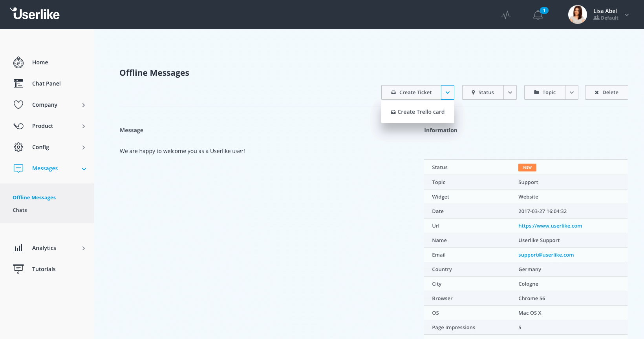Click Lisa Abel's profile avatar
The width and height of the screenshot is (644, 339).
pos(577,15)
